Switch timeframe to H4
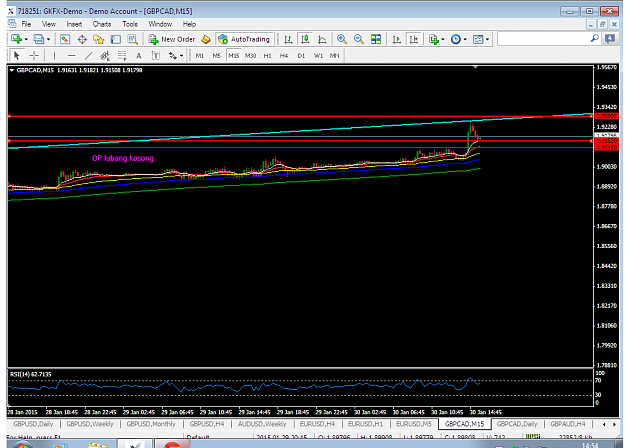The height and width of the screenshot is (448, 625). point(284,55)
